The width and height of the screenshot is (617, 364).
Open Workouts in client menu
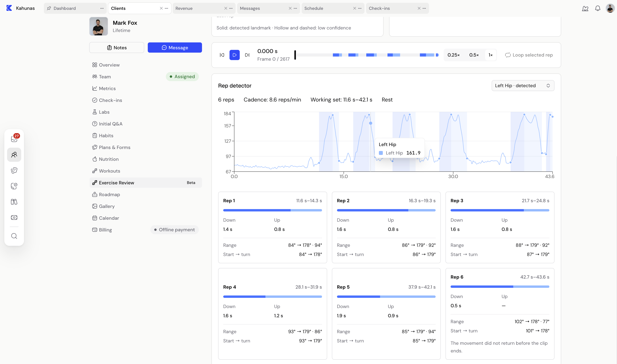click(146, 171)
